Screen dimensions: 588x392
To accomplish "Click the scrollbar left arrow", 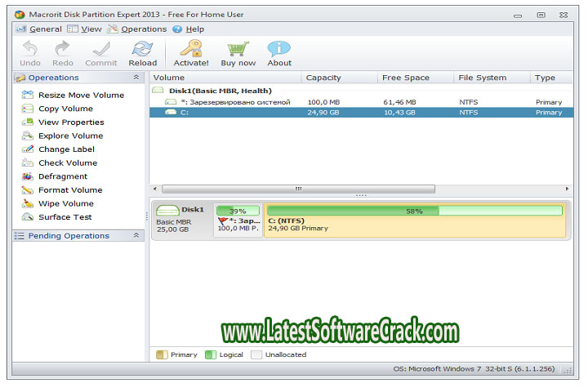I will (x=155, y=189).
